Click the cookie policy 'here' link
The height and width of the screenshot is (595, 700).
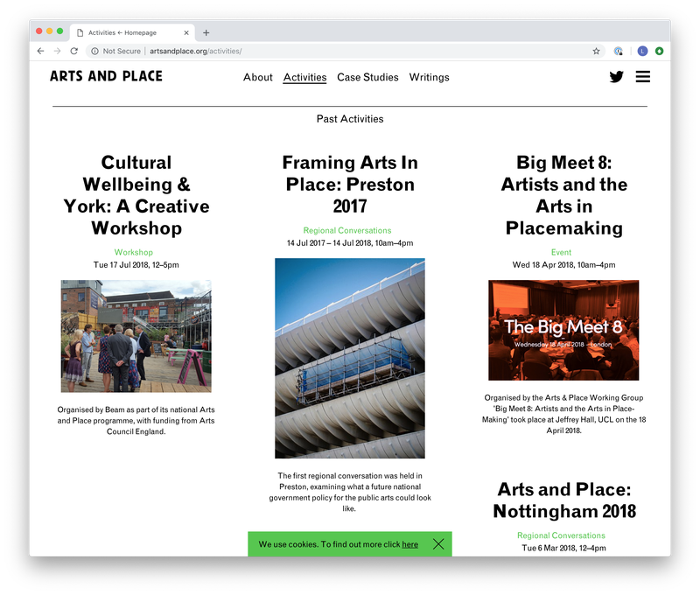pyautogui.click(x=409, y=544)
